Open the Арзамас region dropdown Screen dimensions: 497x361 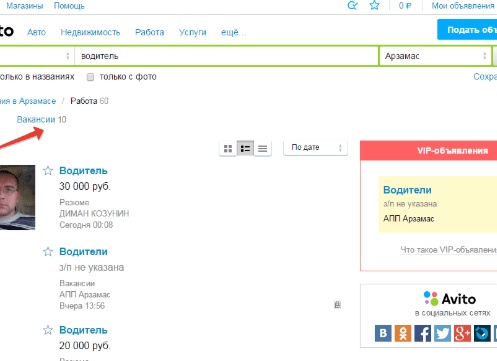click(x=435, y=56)
